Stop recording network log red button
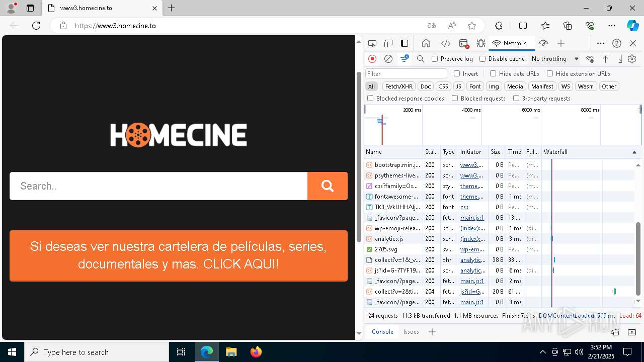Screen dimensions: 644x362 pyautogui.click(x=372, y=59)
